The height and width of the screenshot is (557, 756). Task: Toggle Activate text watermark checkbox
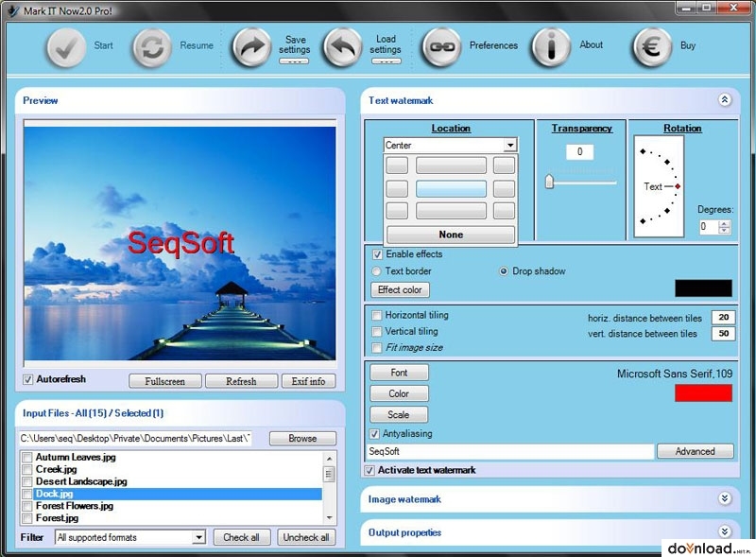coord(369,470)
